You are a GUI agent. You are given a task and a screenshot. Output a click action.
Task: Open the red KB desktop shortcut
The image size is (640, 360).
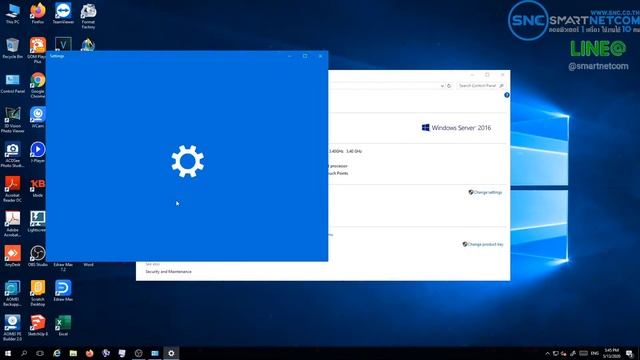click(x=38, y=187)
